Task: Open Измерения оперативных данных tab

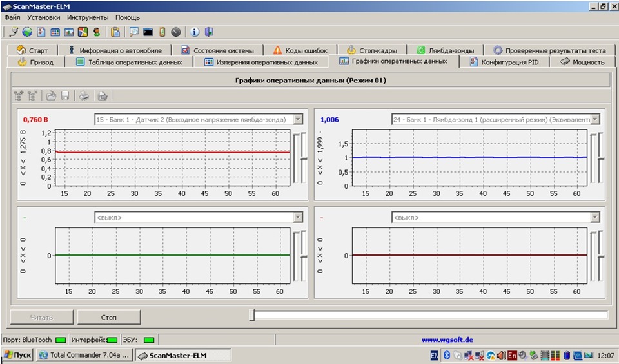Action: click(x=261, y=62)
